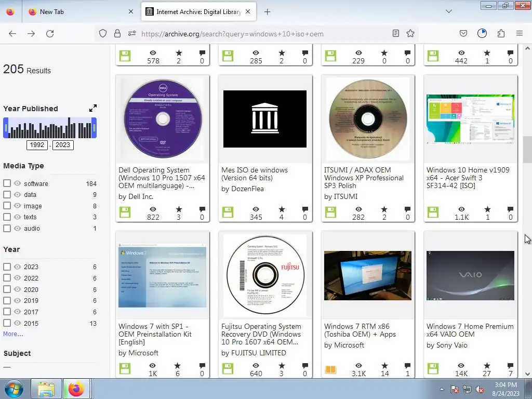Click the Toshiba OEM laptop photo thumbnail
This screenshot has height=399, width=532.
tap(368, 275)
